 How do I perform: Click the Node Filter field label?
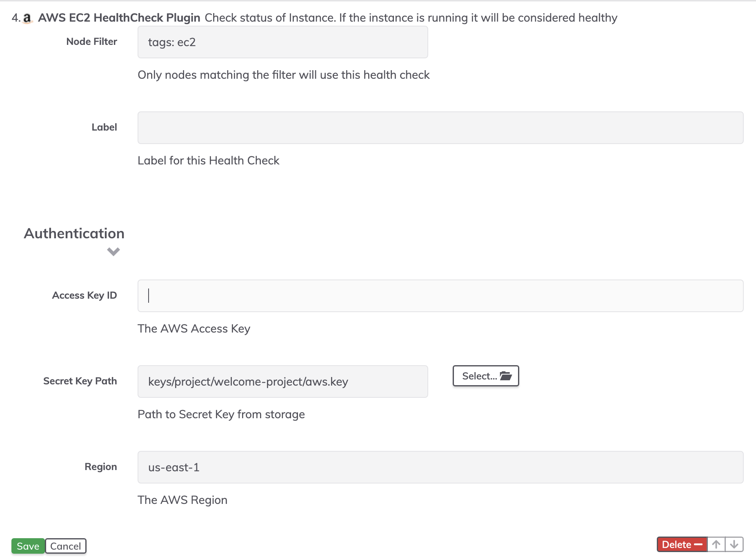92,42
